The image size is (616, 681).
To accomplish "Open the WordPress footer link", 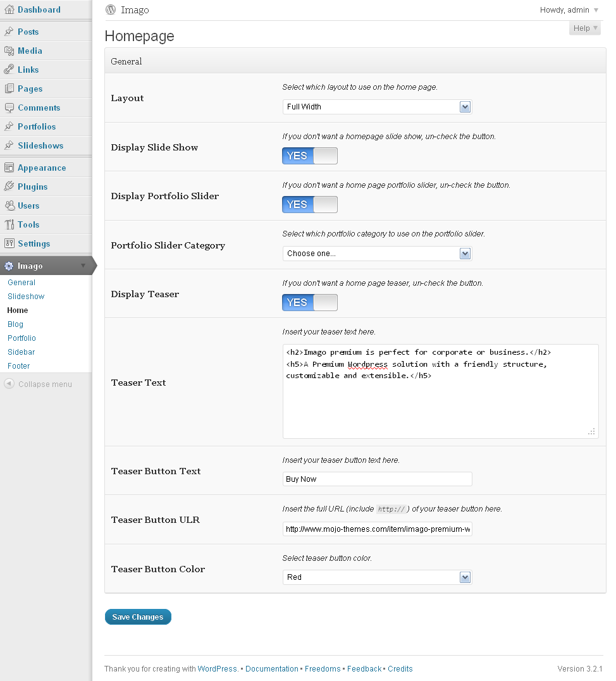I will (x=217, y=669).
